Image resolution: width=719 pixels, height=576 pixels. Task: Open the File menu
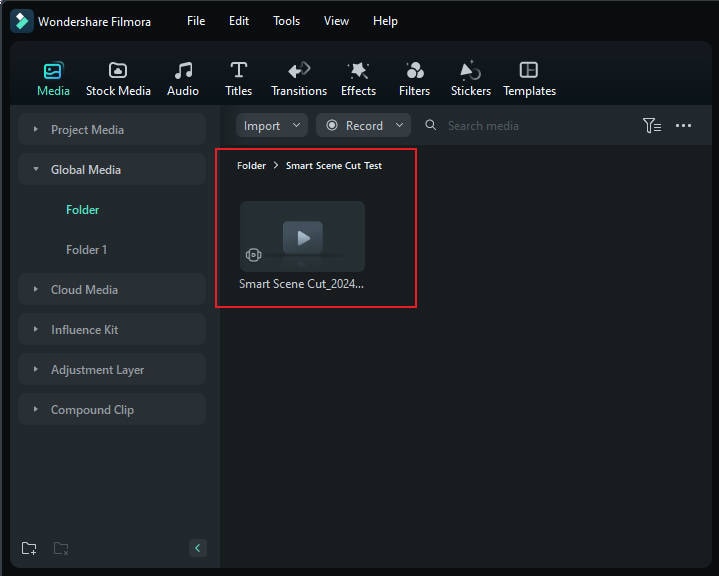click(196, 21)
